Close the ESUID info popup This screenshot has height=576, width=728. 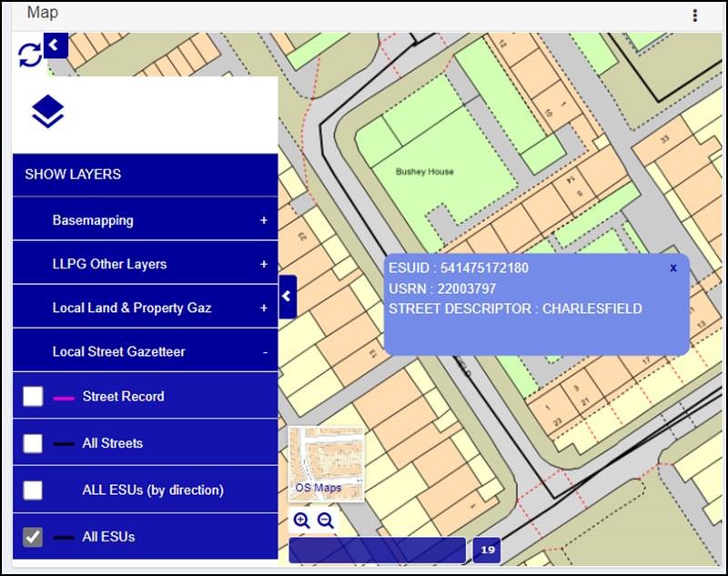(673, 268)
